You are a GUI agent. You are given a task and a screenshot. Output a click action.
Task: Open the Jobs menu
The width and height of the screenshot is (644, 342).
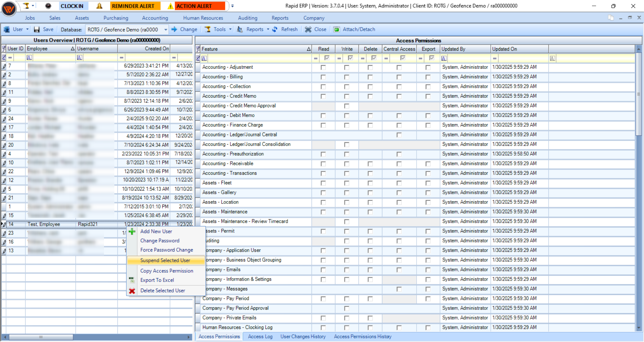tap(30, 18)
